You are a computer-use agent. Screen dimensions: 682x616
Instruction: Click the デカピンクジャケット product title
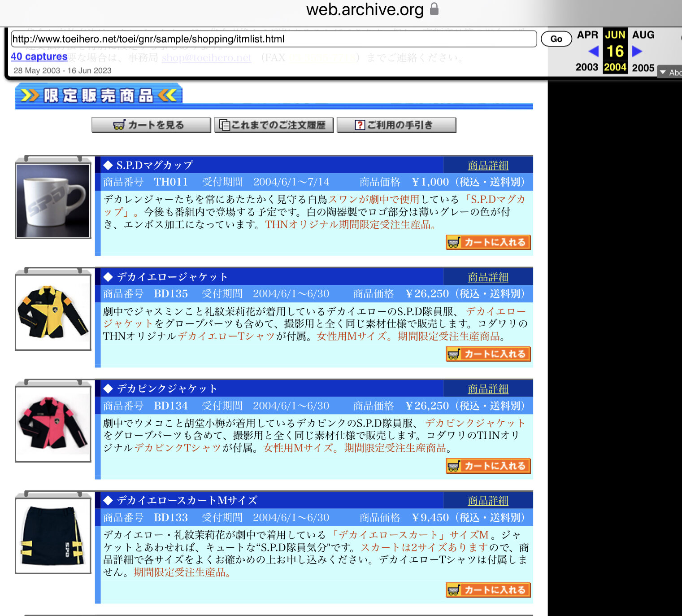coord(167,389)
